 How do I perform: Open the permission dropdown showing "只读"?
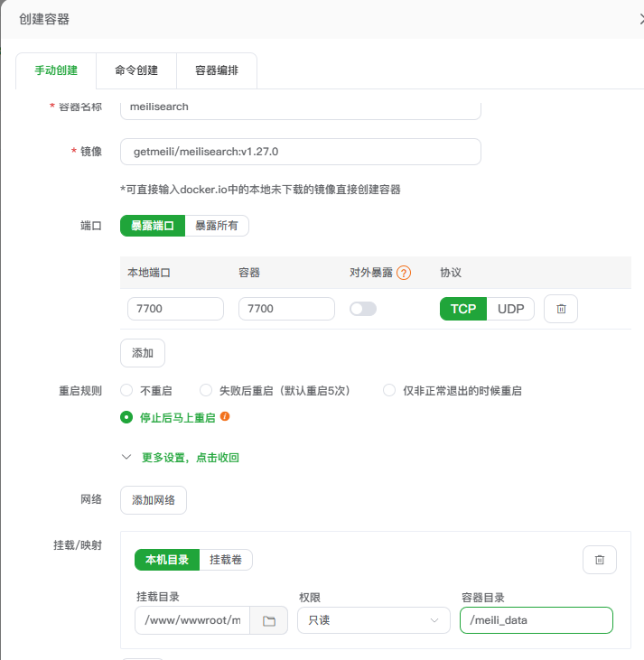373,620
